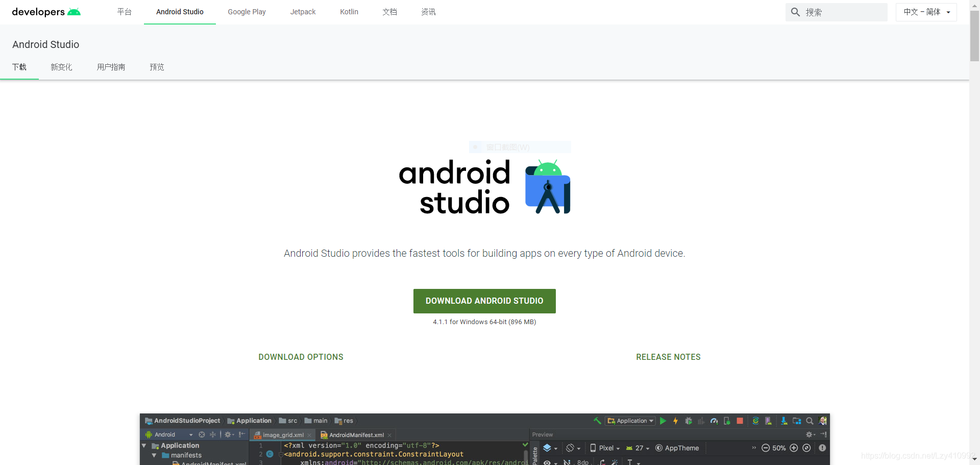Click the scrollbar down arrow
980x465 pixels.
[x=974, y=459]
